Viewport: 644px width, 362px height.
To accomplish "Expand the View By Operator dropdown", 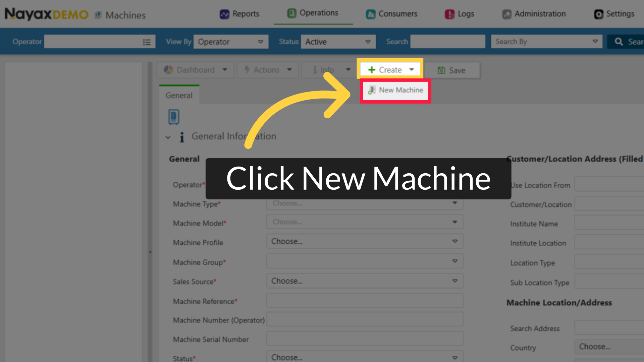I will [x=231, y=42].
